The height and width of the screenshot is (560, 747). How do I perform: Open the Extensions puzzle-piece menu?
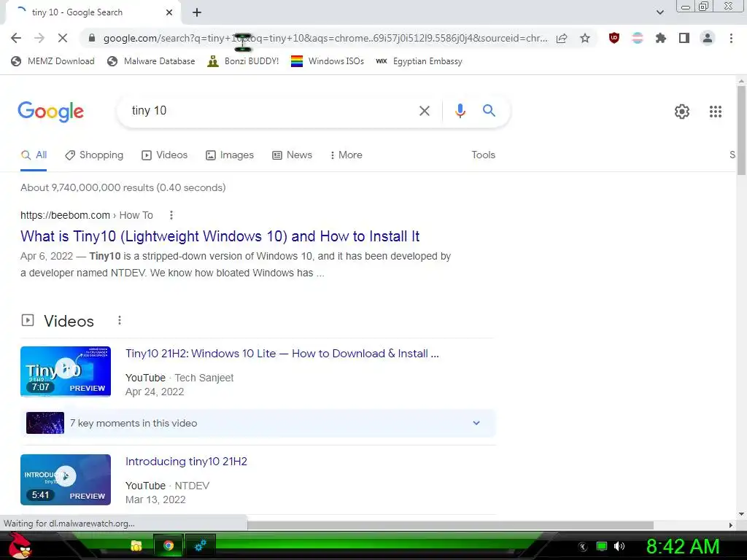pos(661,38)
